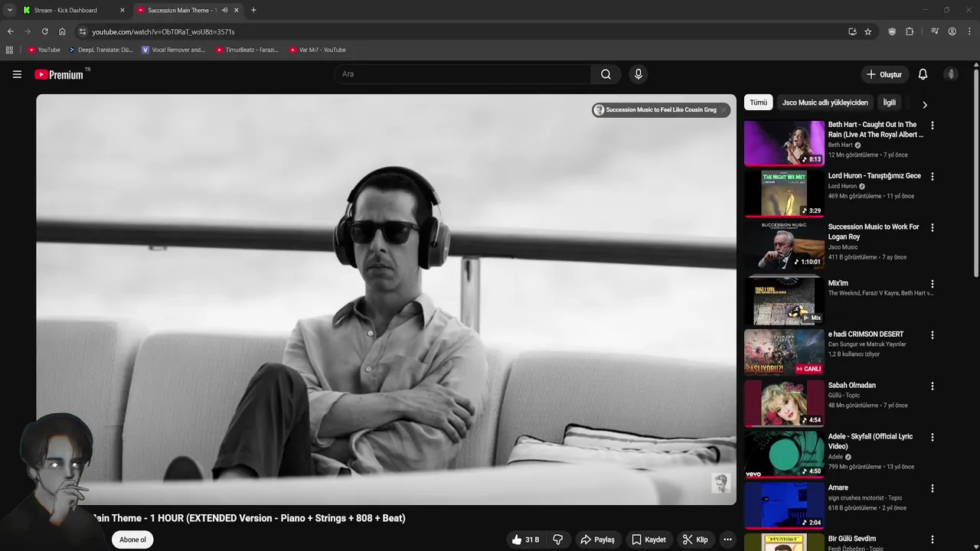
Task: Open options for Adele Skyfall video
Action: click(932, 438)
